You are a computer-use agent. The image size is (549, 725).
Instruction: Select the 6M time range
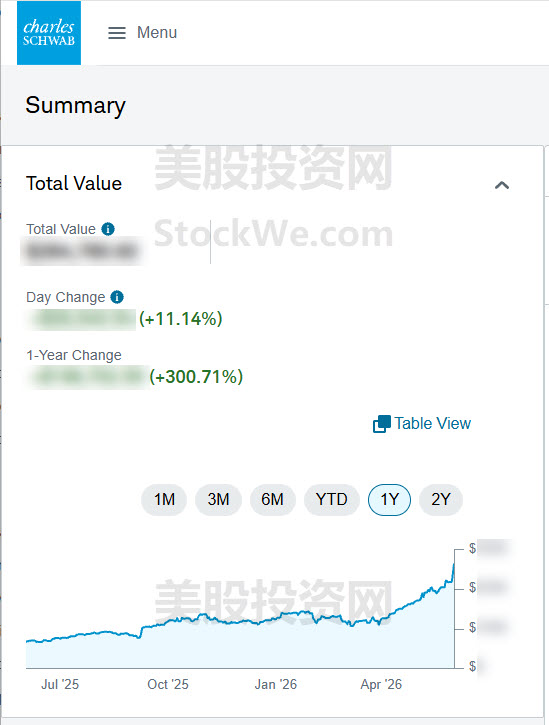[x=272, y=499]
